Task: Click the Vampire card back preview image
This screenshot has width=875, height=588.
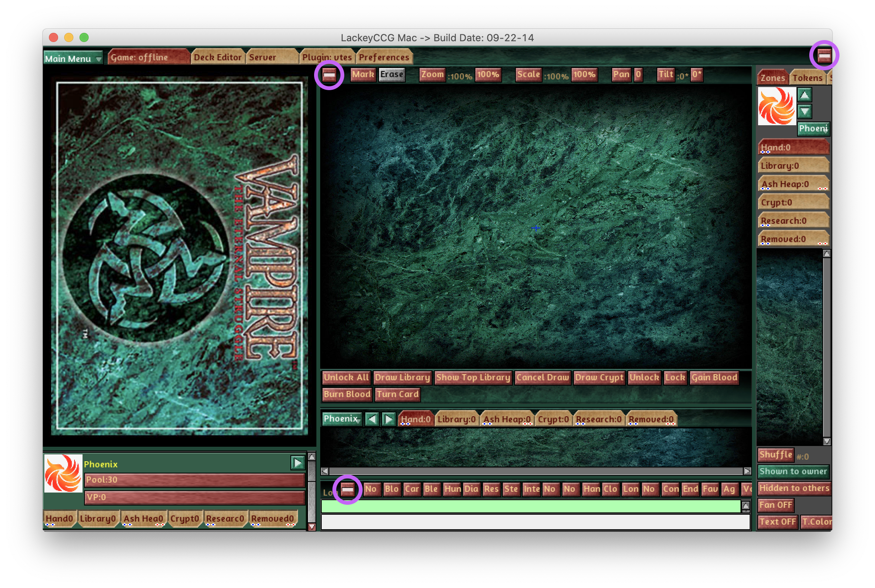Action: pyautogui.click(x=180, y=256)
